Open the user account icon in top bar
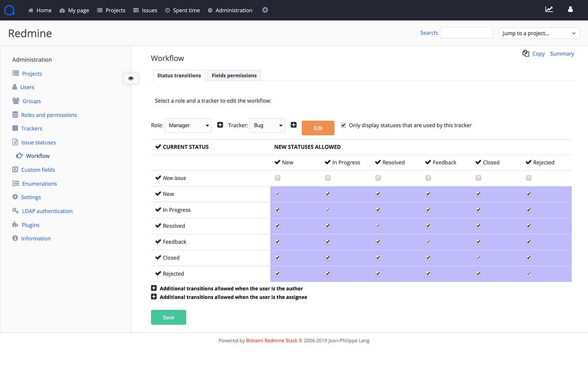The height and width of the screenshot is (368, 588). (570, 9)
